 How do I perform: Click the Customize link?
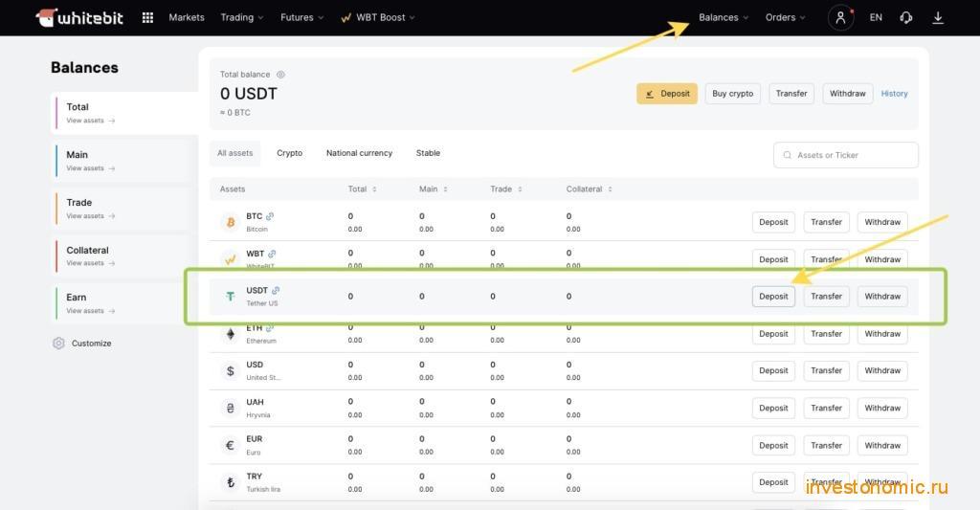point(91,344)
